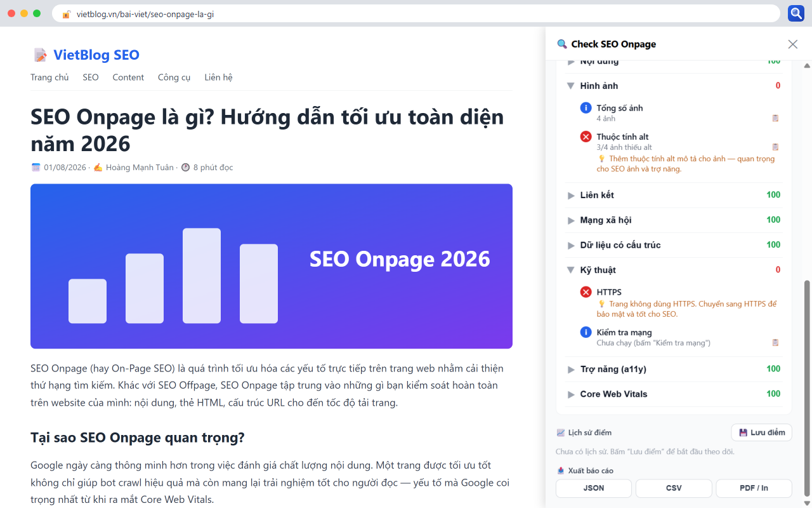Open the Liên hệ menu item
The width and height of the screenshot is (812, 508).
point(218,77)
